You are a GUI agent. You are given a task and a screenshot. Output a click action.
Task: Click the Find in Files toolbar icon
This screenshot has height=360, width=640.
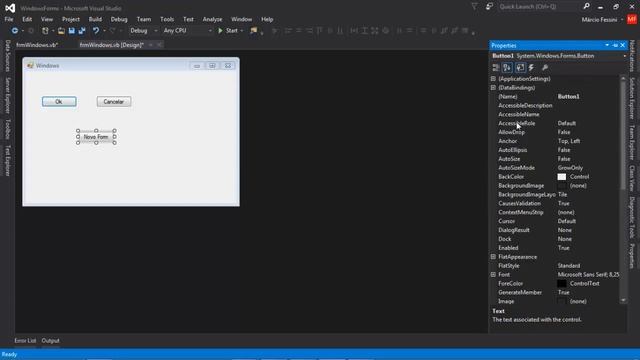click(x=253, y=31)
